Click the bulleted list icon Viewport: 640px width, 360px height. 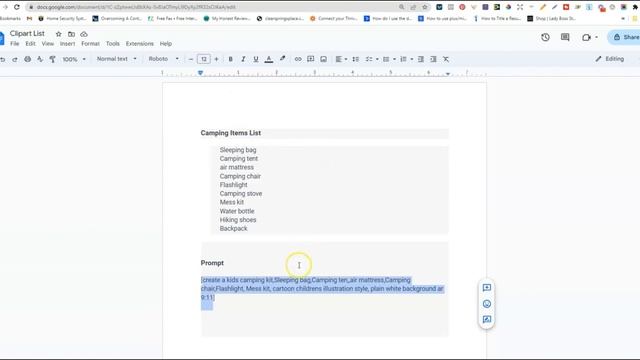pos(386,59)
